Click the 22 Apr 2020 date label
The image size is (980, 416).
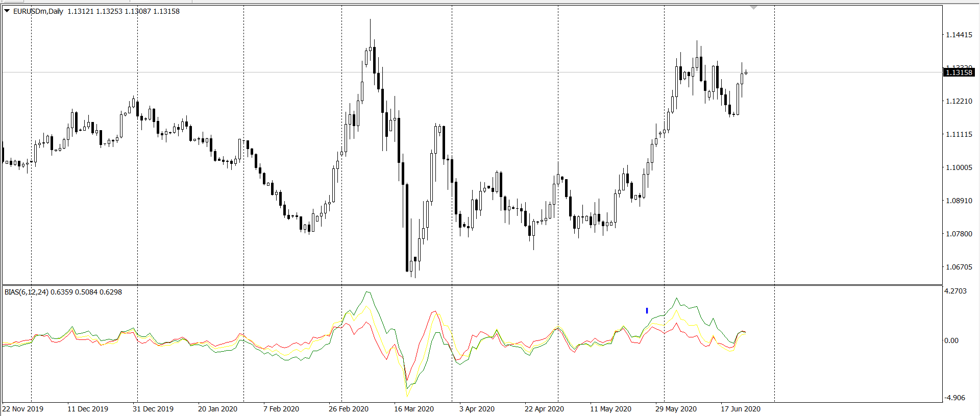544,409
